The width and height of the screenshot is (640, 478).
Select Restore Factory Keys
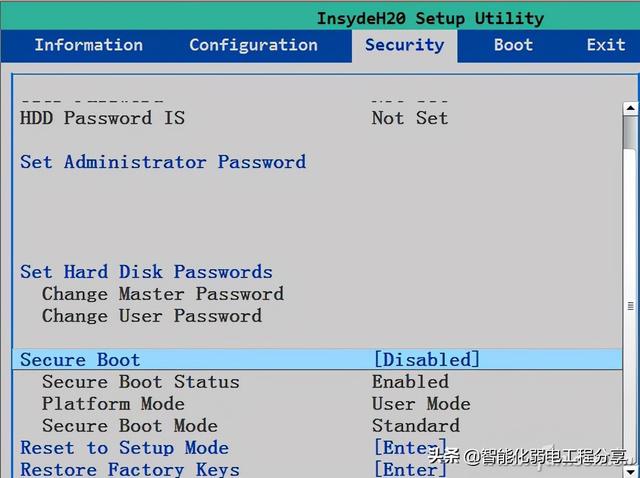tap(130, 469)
